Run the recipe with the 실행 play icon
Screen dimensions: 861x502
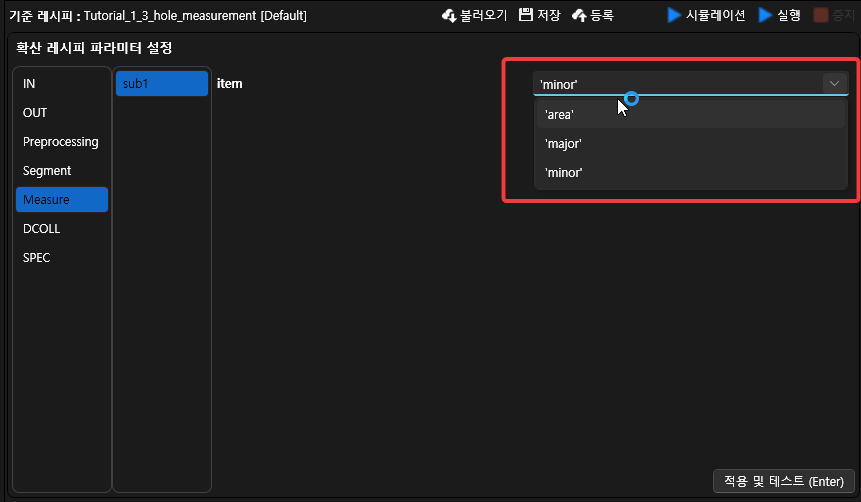pyautogui.click(x=766, y=16)
